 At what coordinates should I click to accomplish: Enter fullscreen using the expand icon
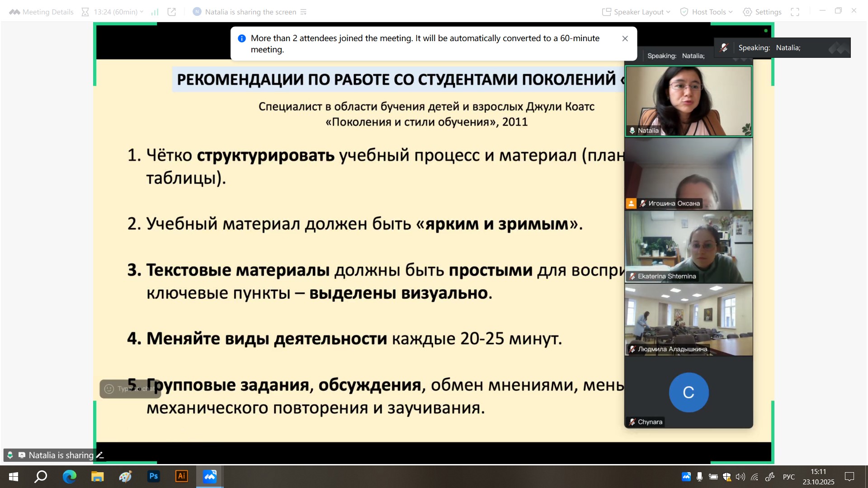pyautogui.click(x=796, y=12)
